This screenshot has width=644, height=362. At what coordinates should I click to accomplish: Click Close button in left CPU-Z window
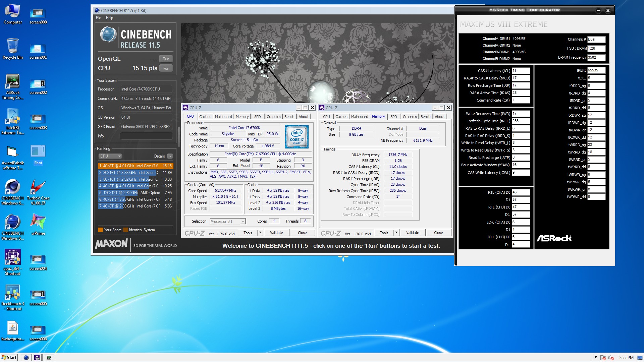(x=302, y=233)
